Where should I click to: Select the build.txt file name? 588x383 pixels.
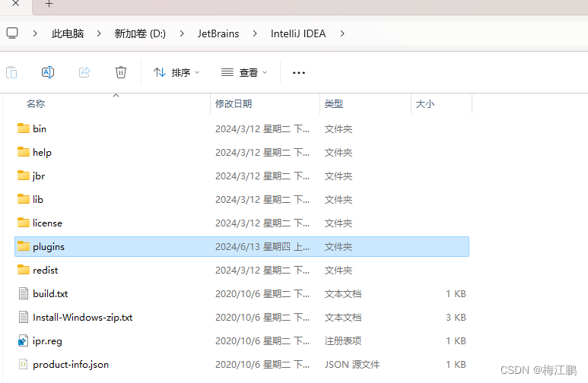(50, 294)
